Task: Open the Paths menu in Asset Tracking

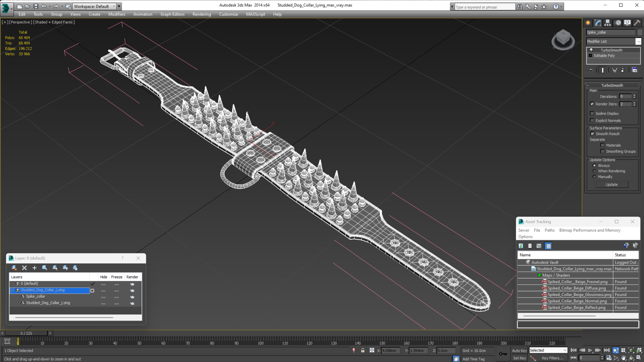Action: pos(549,230)
